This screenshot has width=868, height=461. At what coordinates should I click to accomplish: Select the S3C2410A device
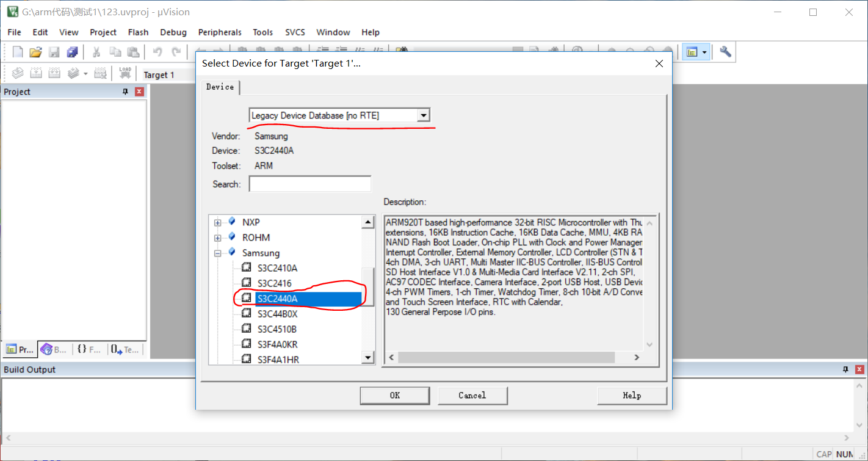(x=277, y=268)
